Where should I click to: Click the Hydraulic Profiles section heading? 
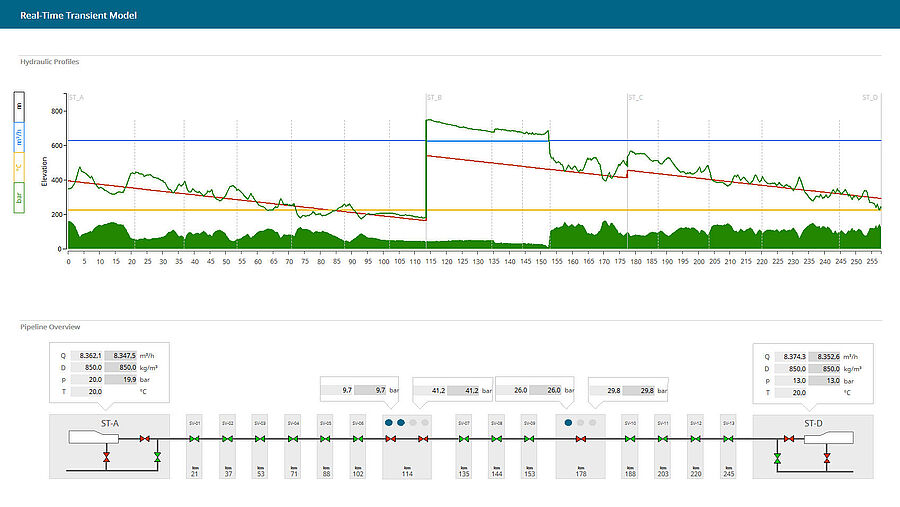tap(49, 61)
